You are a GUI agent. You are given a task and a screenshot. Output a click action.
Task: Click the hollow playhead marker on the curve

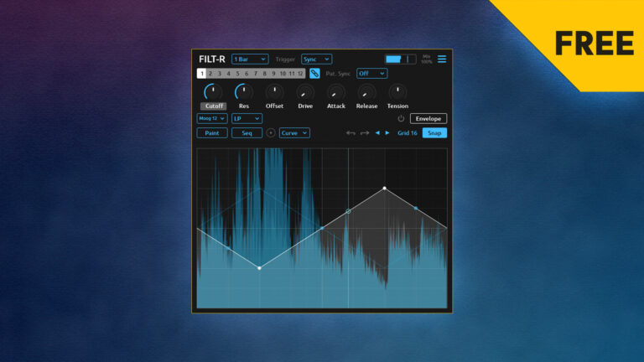pos(348,211)
